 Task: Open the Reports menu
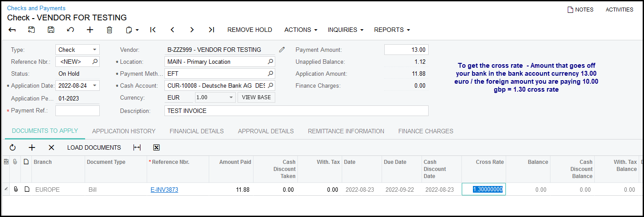(392, 30)
